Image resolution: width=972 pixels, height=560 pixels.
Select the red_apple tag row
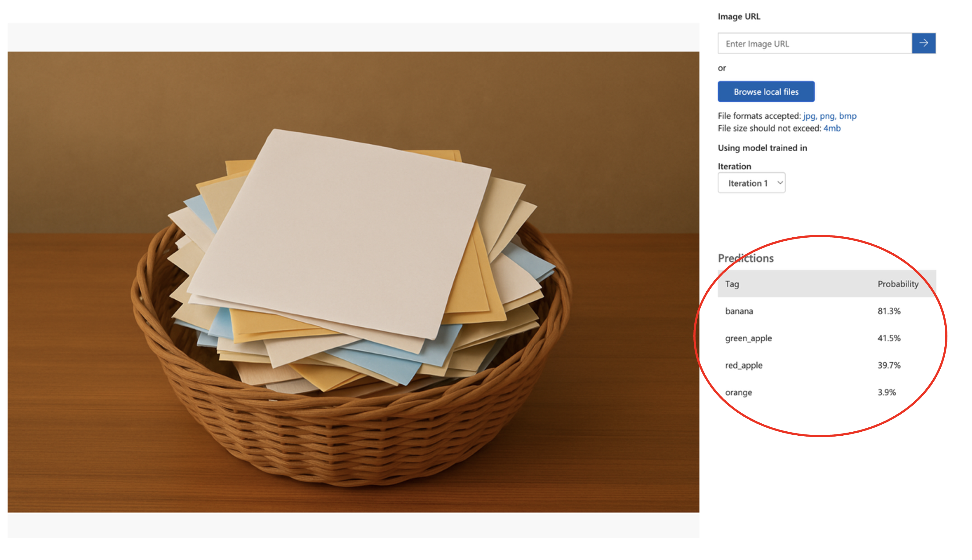pyautogui.click(x=827, y=365)
